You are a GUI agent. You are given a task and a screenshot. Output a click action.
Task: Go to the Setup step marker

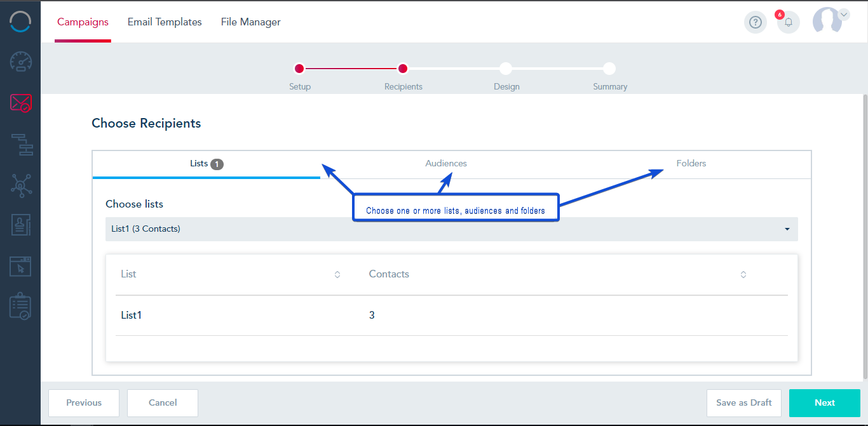tap(299, 69)
